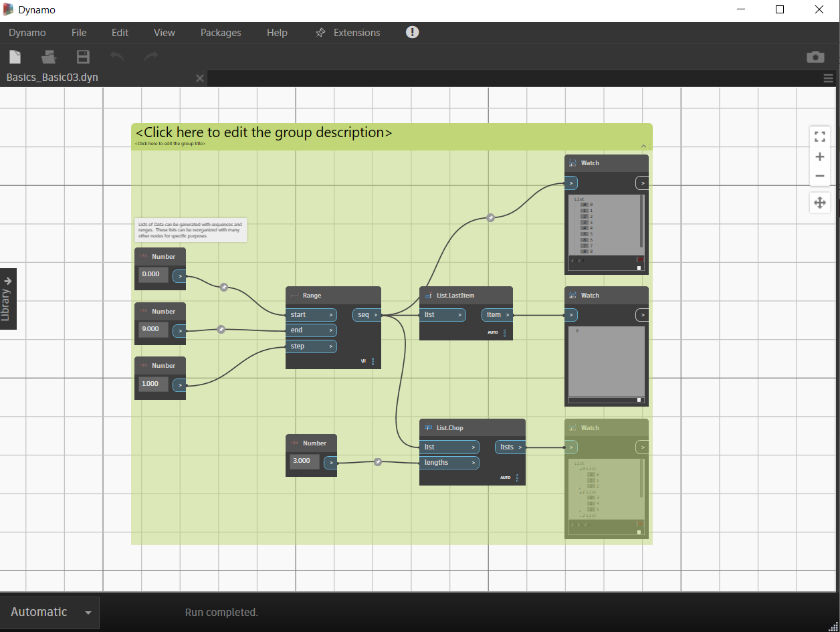Click the note about Lists of Data
This screenshot has width=840, height=632.
pos(191,230)
